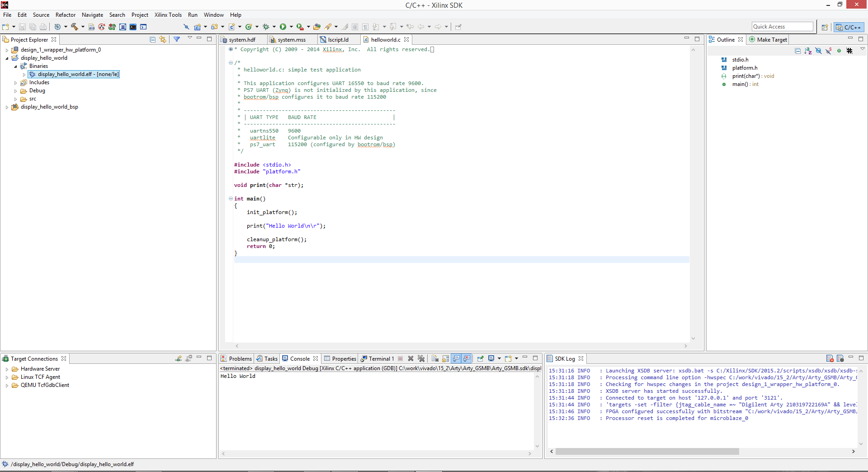
Task: Toggle Show Console When Standard Error Changes
Action: point(467,358)
